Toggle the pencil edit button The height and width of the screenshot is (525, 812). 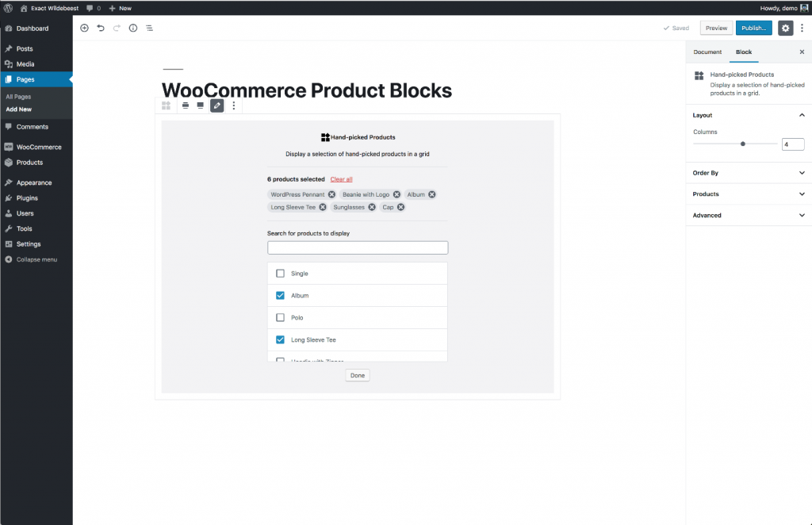click(x=217, y=105)
